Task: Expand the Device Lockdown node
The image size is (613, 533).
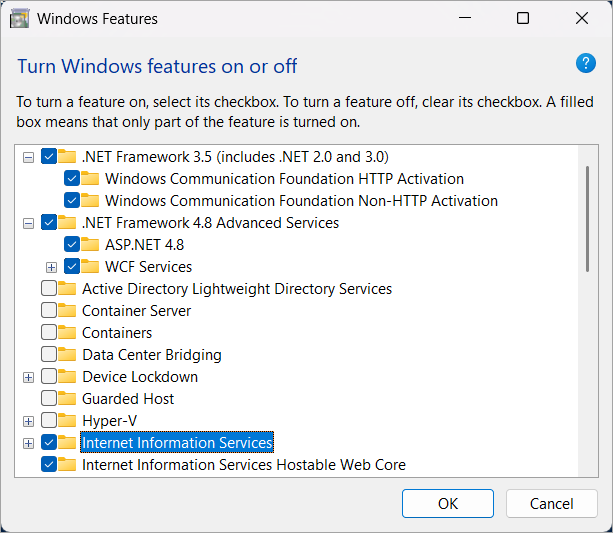Action: (x=28, y=378)
